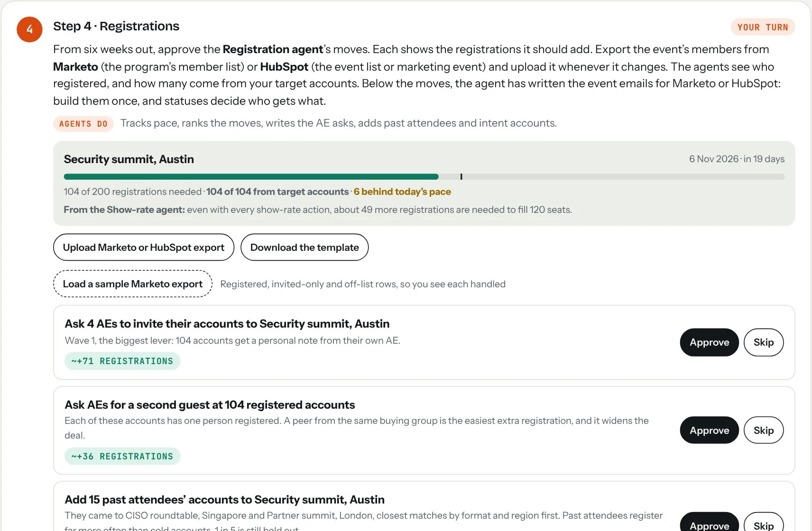
Task: Click 'Ask AEs for a second guest' title
Action: tap(210, 404)
